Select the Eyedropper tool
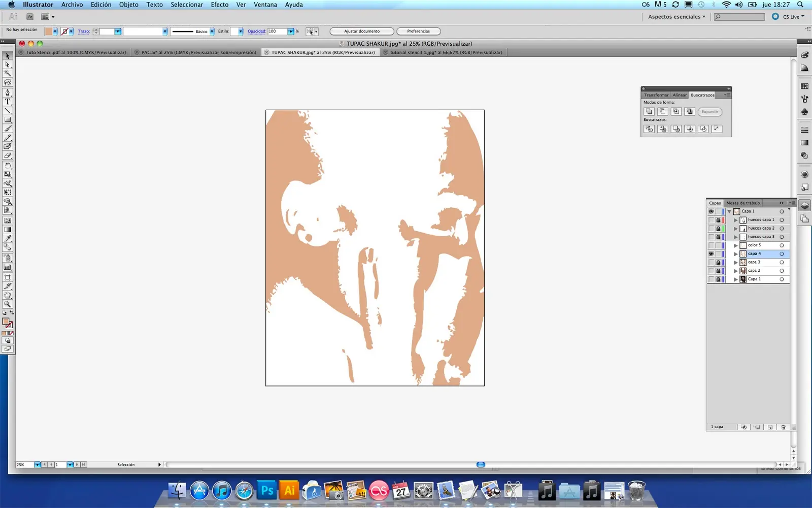Screen dimensions: 812x508 [8, 238]
